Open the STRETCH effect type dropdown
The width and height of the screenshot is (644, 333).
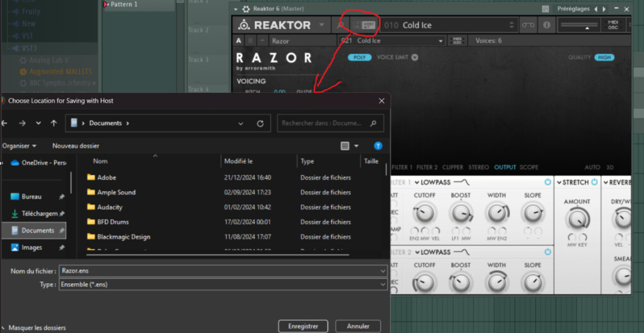[x=573, y=182]
